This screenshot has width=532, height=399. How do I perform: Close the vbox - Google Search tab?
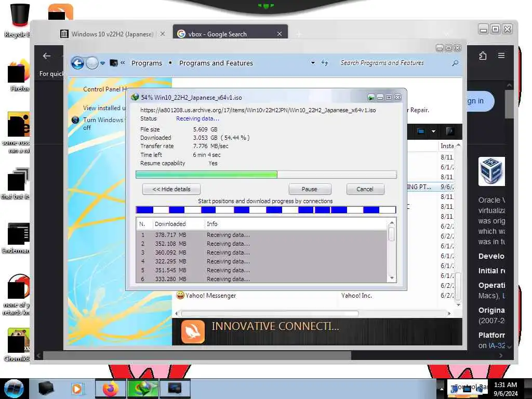pos(279,34)
